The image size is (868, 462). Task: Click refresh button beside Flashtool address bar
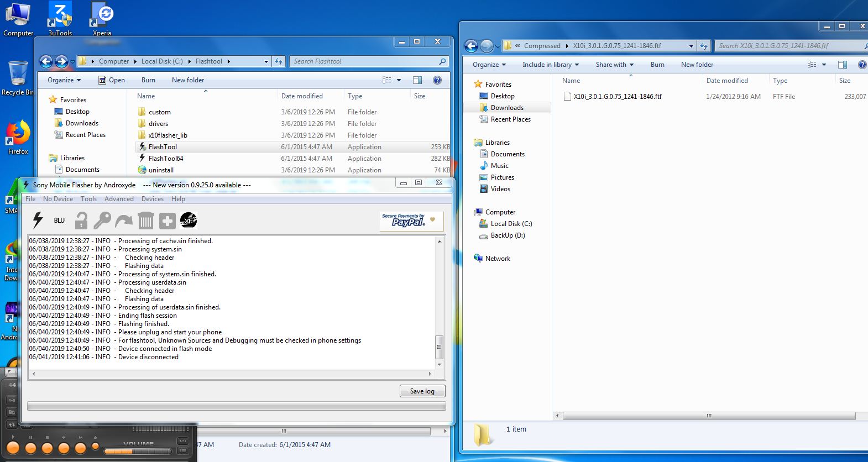pyautogui.click(x=279, y=61)
